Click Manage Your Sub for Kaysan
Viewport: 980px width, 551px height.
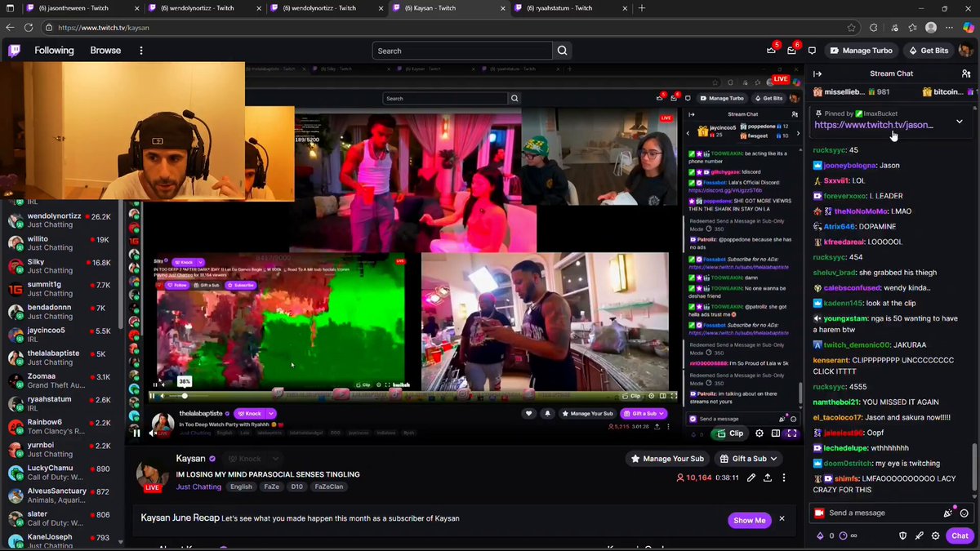[667, 459]
